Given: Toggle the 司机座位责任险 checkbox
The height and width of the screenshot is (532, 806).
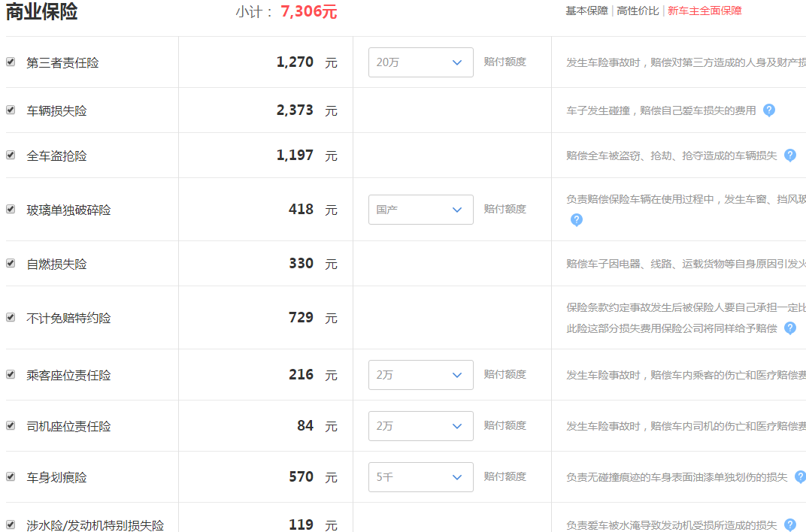Looking at the screenshot, I should tap(11, 426).
